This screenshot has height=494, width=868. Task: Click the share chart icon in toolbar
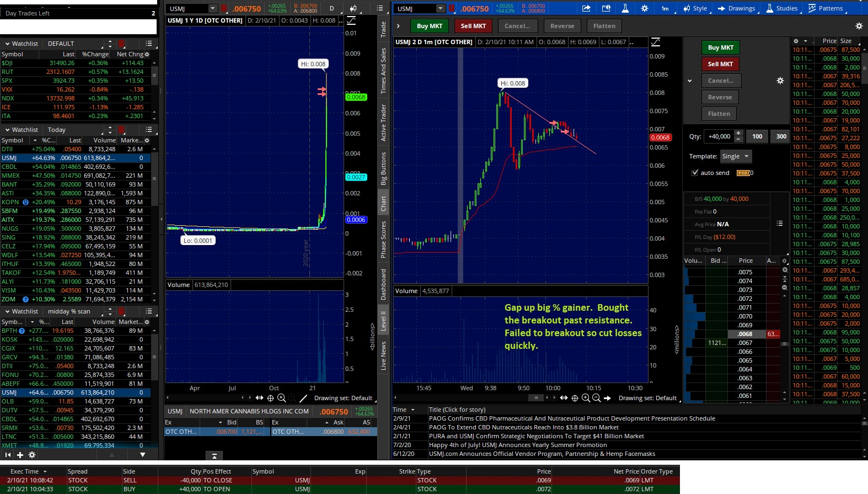(586, 8)
